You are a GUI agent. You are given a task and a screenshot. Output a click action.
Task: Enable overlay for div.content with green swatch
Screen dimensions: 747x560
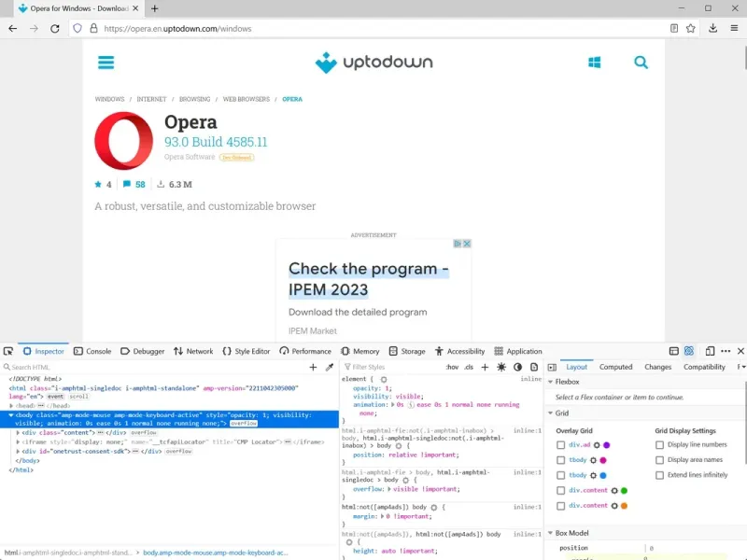[x=561, y=491]
